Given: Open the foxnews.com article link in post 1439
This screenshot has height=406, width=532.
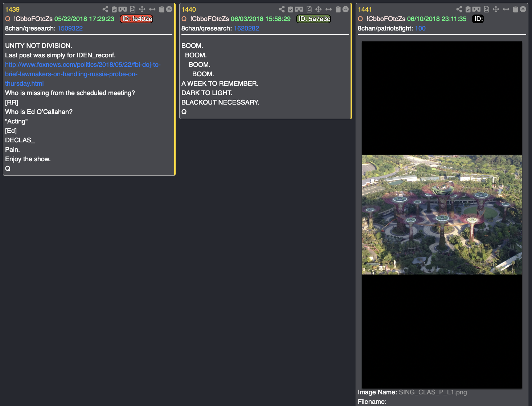Looking at the screenshot, I should pyautogui.click(x=83, y=74).
